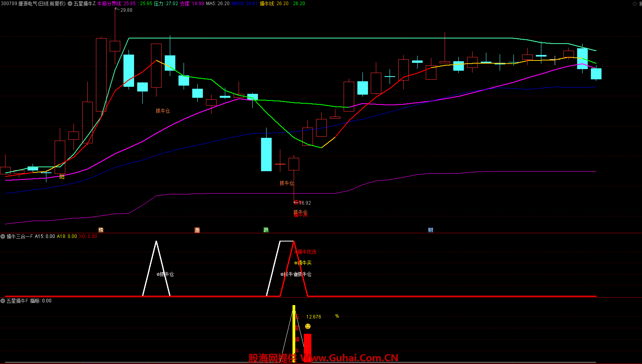Click the 指标 0.00 value
Viewport: 642px width, 364px height.
(41, 301)
